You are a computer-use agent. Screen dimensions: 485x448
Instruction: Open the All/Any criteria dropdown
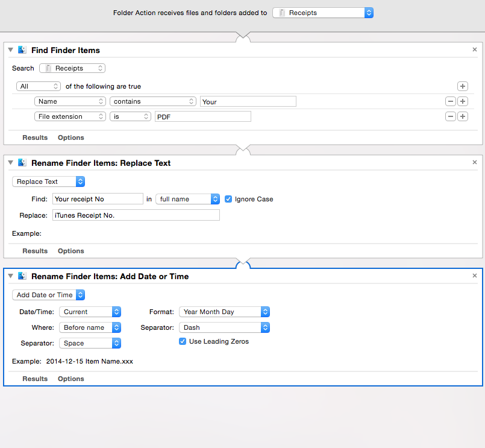[x=39, y=86]
